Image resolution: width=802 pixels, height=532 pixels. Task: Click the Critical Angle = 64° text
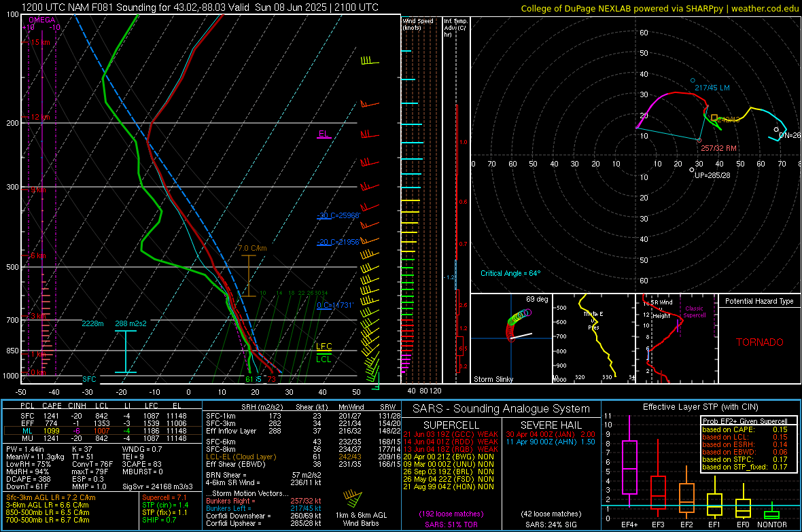[x=510, y=274]
